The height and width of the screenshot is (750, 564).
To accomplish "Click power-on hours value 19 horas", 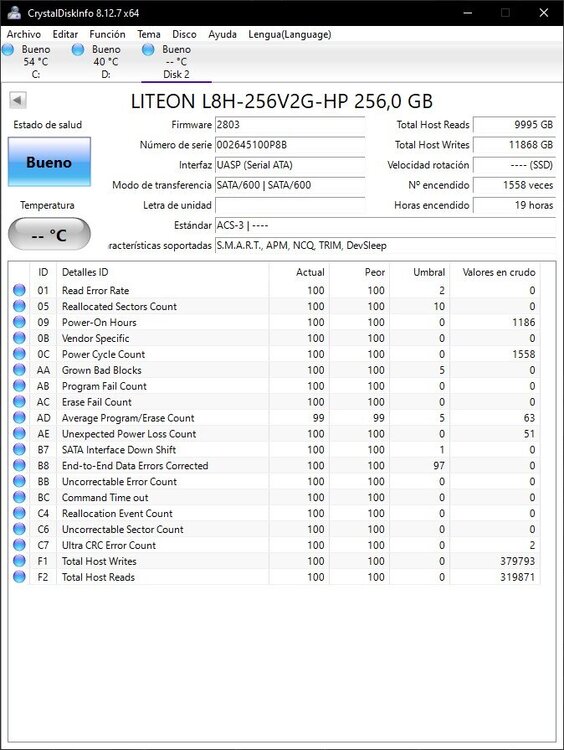I will coord(514,205).
